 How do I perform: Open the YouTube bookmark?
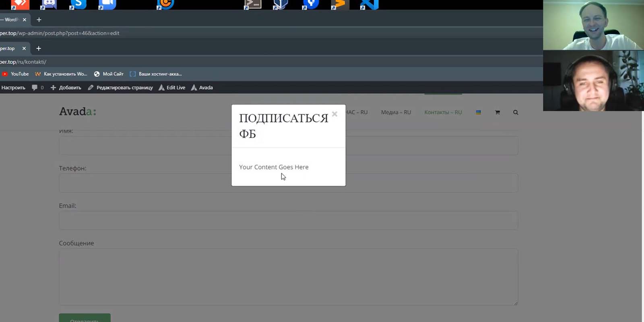(15, 74)
